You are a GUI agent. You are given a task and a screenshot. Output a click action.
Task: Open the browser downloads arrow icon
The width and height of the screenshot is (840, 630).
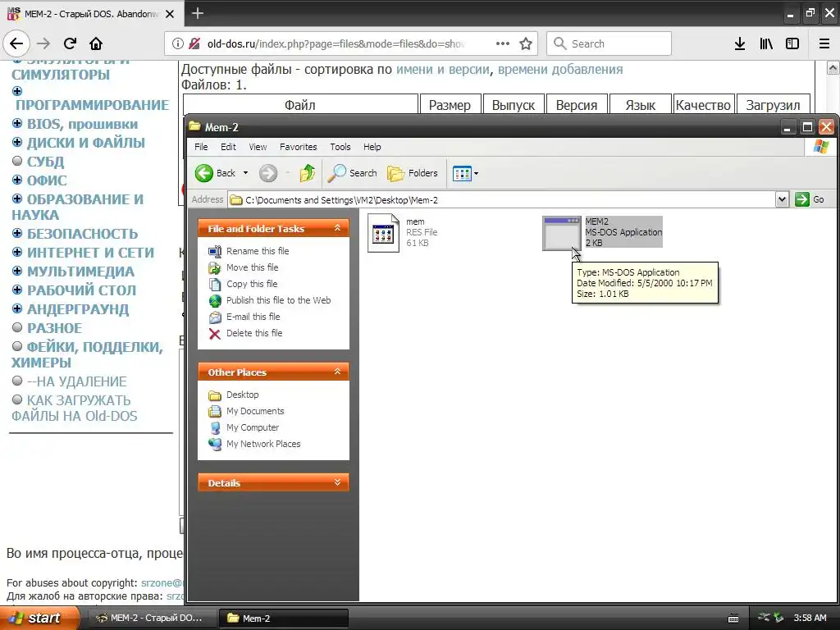click(740, 43)
